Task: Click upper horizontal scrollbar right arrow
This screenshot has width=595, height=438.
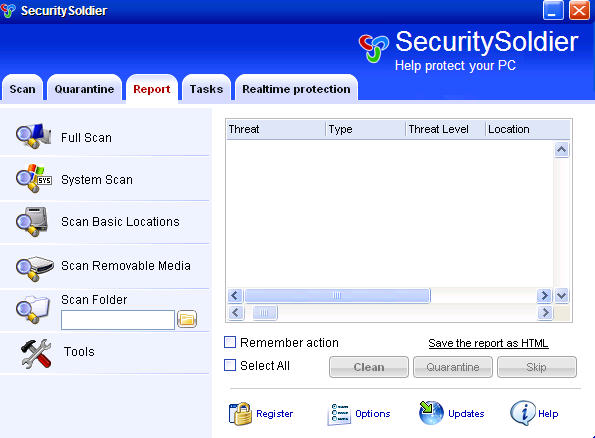Action: tap(545, 295)
